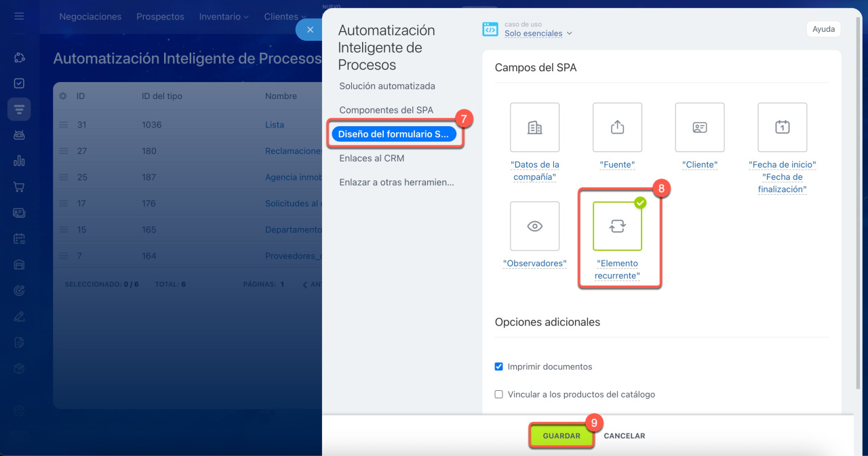Viewport: 868px width, 456px height.
Task: Open the "Fecha de finalización" label link
Action: [x=783, y=183]
